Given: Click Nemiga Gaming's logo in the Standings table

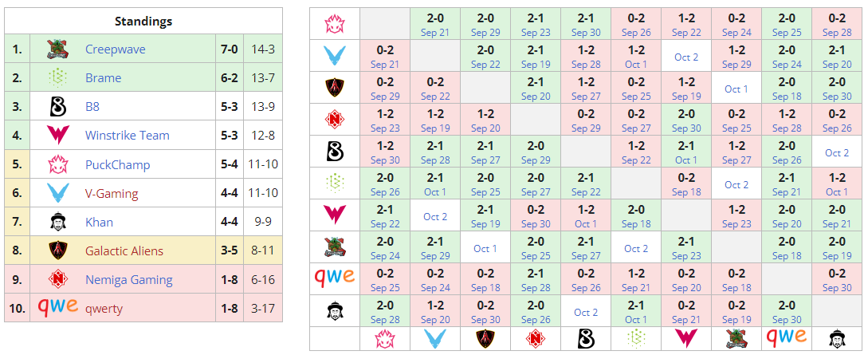Looking at the screenshot, I should (57, 279).
